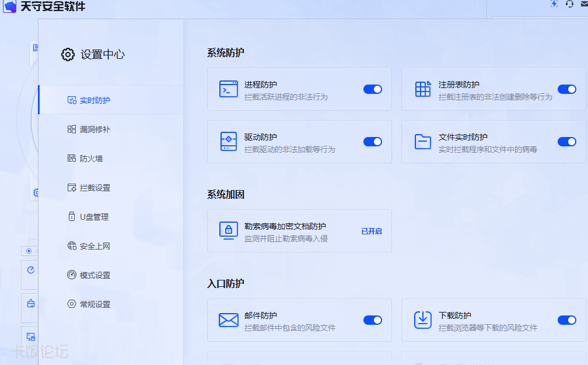
Task: Toggle the 进程防护 switch off
Action: point(372,89)
